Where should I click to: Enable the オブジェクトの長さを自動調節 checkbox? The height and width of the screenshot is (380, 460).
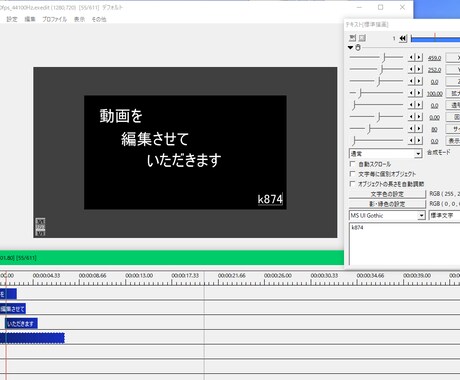click(352, 184)
